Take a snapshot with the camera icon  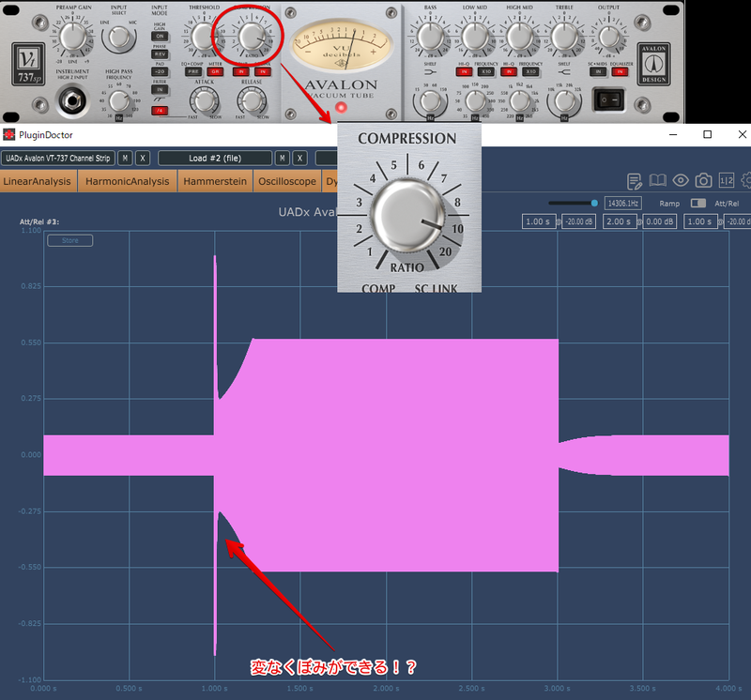point(703,180)
